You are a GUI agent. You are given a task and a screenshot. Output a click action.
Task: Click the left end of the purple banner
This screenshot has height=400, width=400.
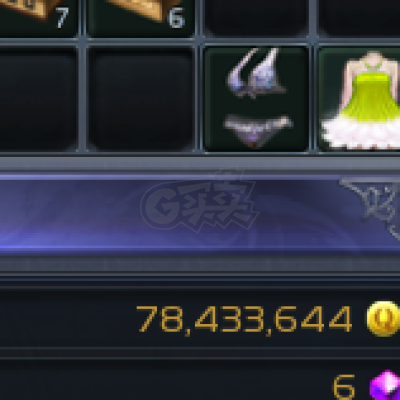[20, 212]
